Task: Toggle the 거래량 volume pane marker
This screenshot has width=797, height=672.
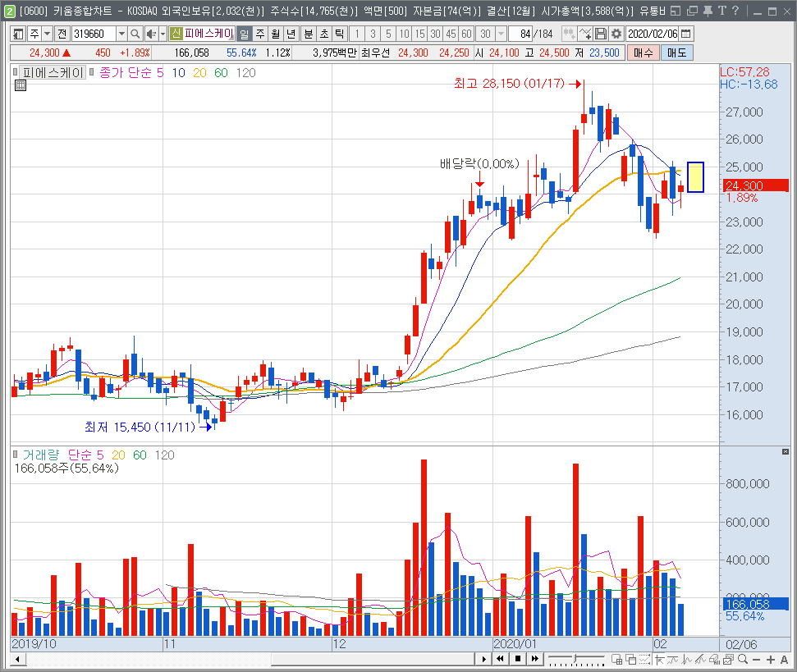Action: (16, 454)
